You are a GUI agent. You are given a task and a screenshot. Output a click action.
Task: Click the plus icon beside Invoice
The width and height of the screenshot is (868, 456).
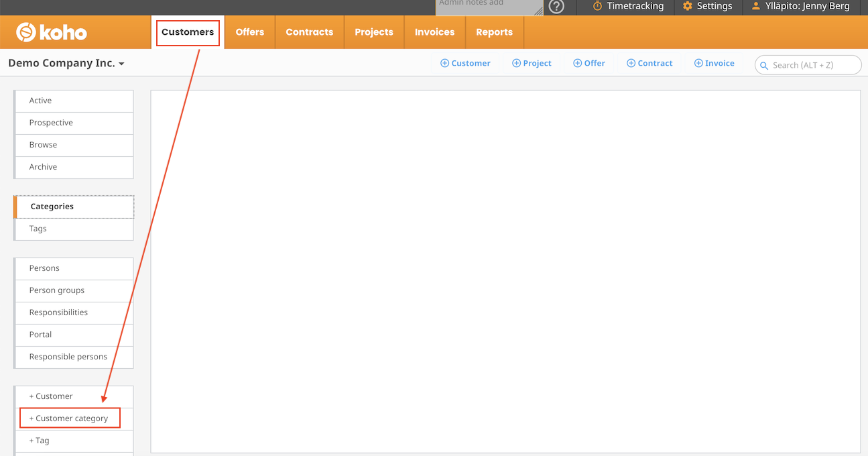pos(698,63)
